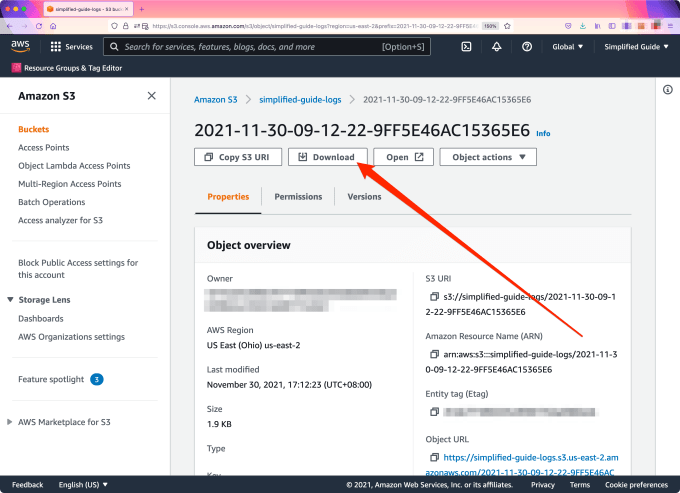
Task: Switch to the Permissions tab
Action: tap(298, 197)
